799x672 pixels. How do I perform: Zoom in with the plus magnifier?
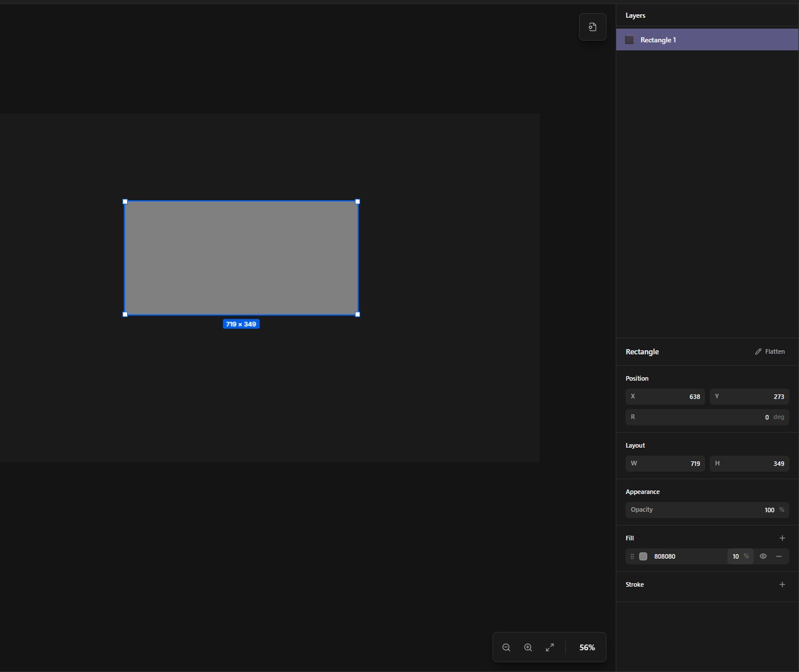click(x=528, y=647)
